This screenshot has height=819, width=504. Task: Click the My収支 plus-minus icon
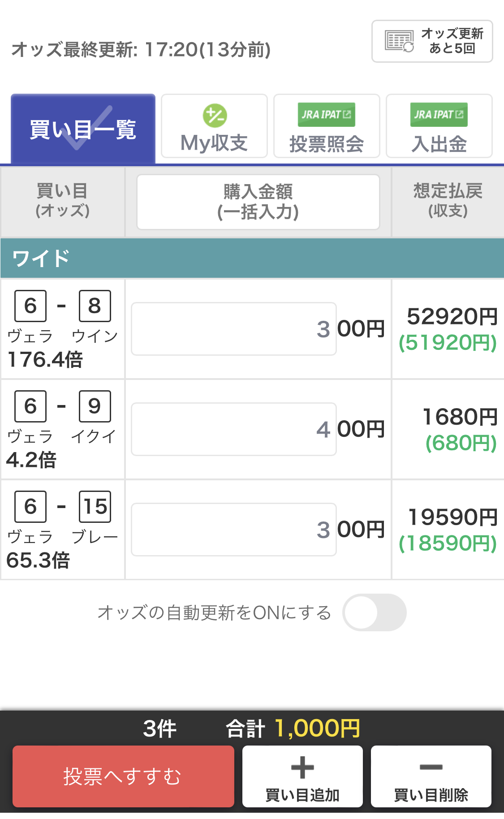[215, 116]
